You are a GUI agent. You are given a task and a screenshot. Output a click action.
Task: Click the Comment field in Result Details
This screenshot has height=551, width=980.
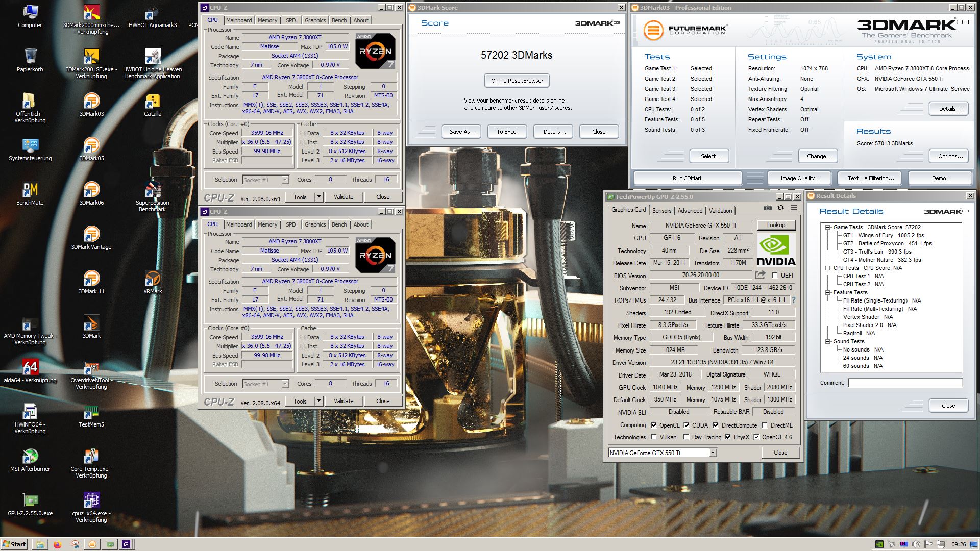point(905,383)
